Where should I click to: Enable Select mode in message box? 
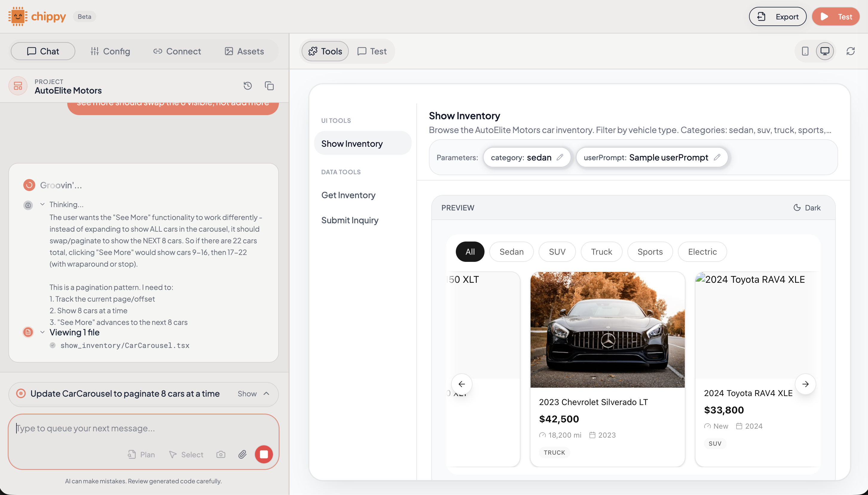pyautogui.click(x=186, y=455)
